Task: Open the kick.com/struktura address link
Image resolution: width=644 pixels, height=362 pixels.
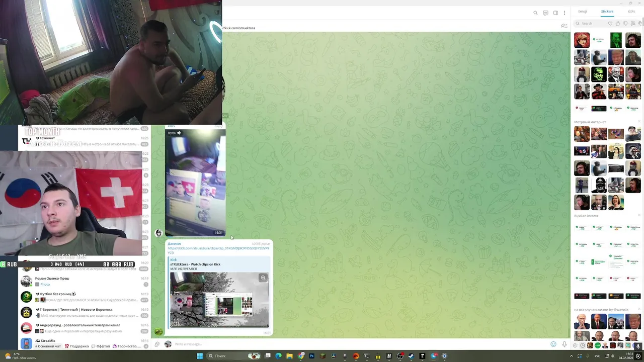Action: click(239, 28)
